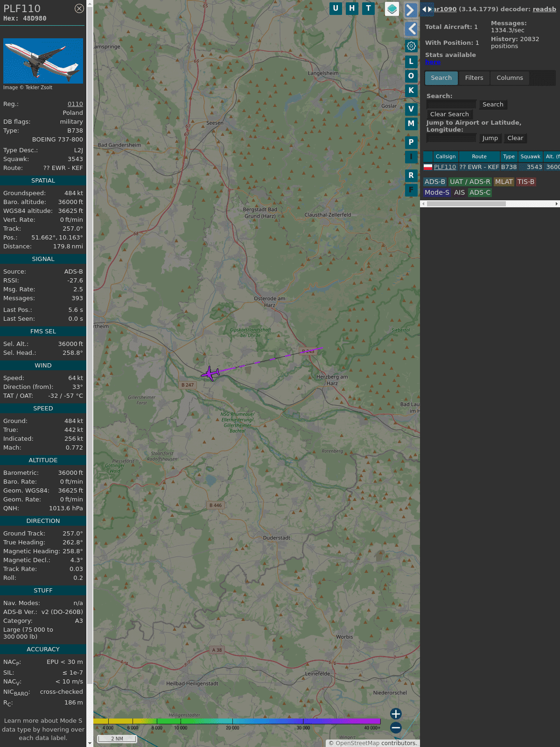Open the map layer switcher
The width and height of the screenshot is (560, 747).
[x=392, y=9]
